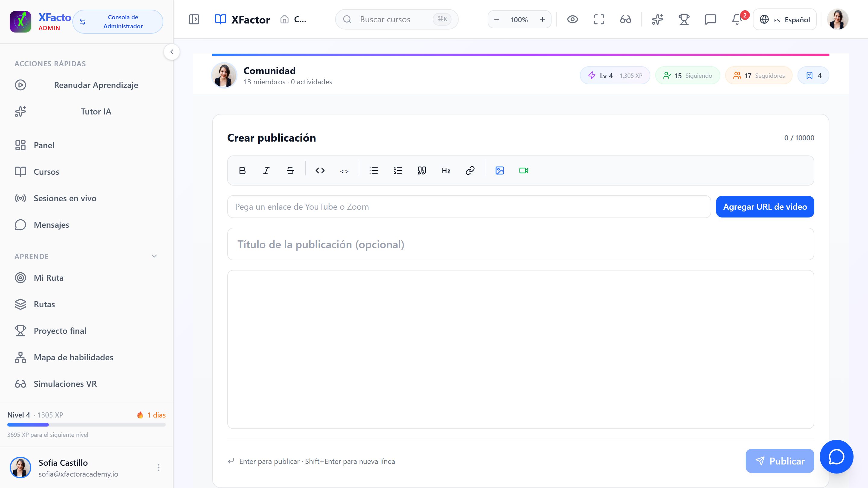Insert a link via toolbar icon

coord(470,170)
